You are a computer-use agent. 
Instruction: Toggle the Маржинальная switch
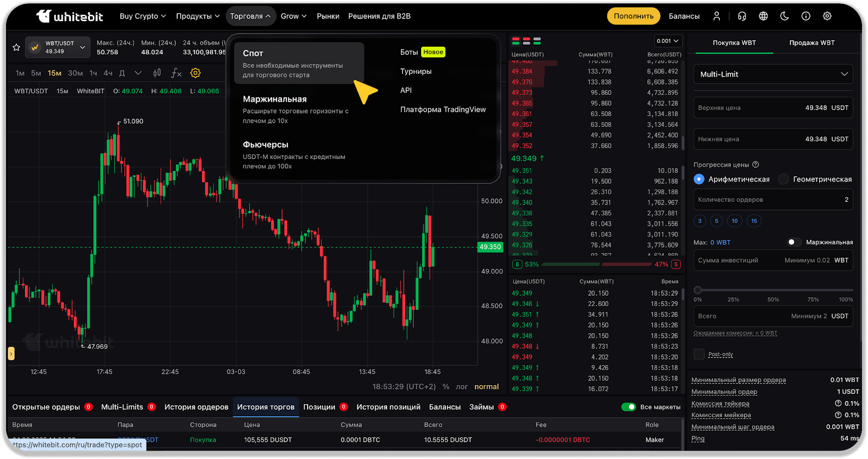(794, 242)
